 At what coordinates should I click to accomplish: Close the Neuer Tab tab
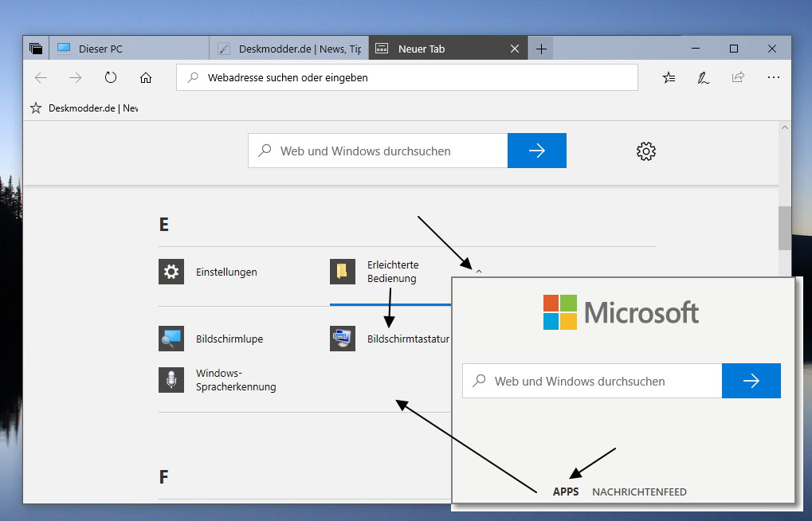515,49
